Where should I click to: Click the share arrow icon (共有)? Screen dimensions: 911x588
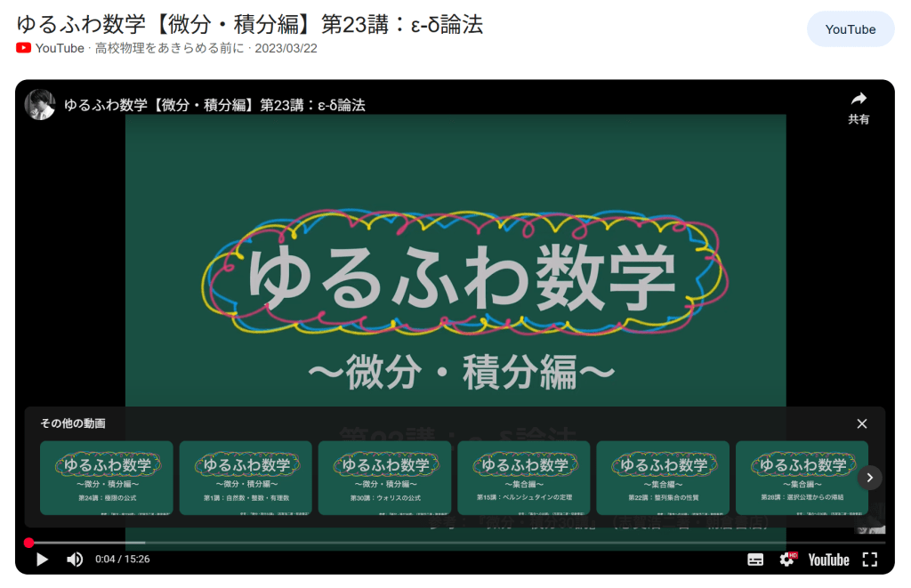pyautogui.click(x=859, y=106)
